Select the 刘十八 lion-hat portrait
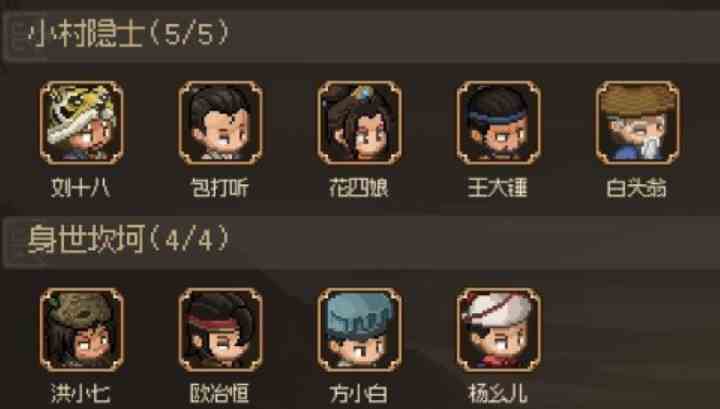Viewport: 720px width, 409px height. point(81,123)
